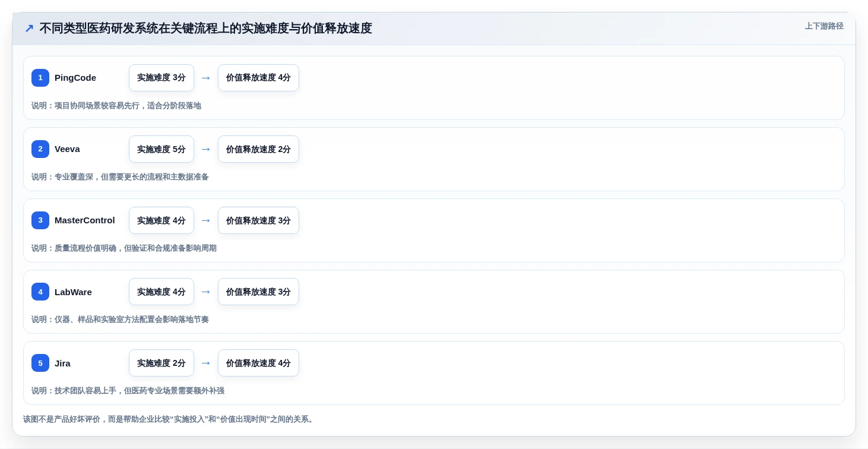This screenshot has height=449, width=868.
Task: Select PingCode's 实施难度 3分 pill
Action: (161, 78)
